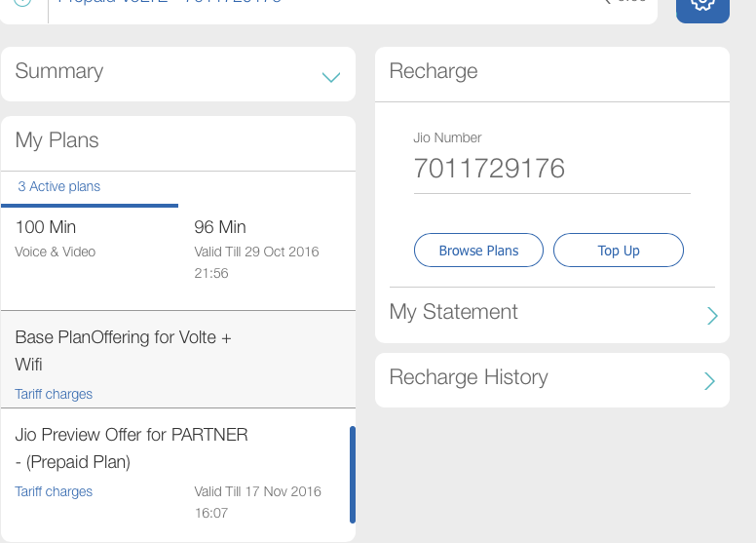Viewport: 756px width, 543px height.
Task: Click the My Plans heading
Action: [57, 140]
